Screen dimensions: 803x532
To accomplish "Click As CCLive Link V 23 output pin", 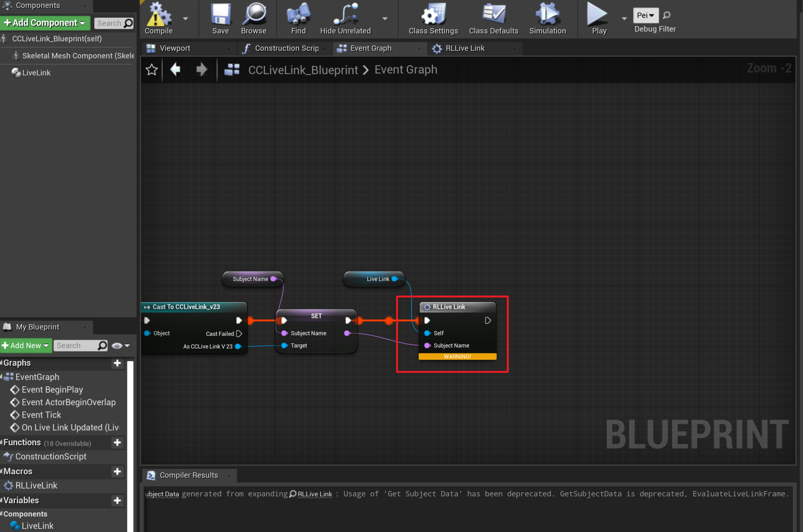I will coord(238,346).
